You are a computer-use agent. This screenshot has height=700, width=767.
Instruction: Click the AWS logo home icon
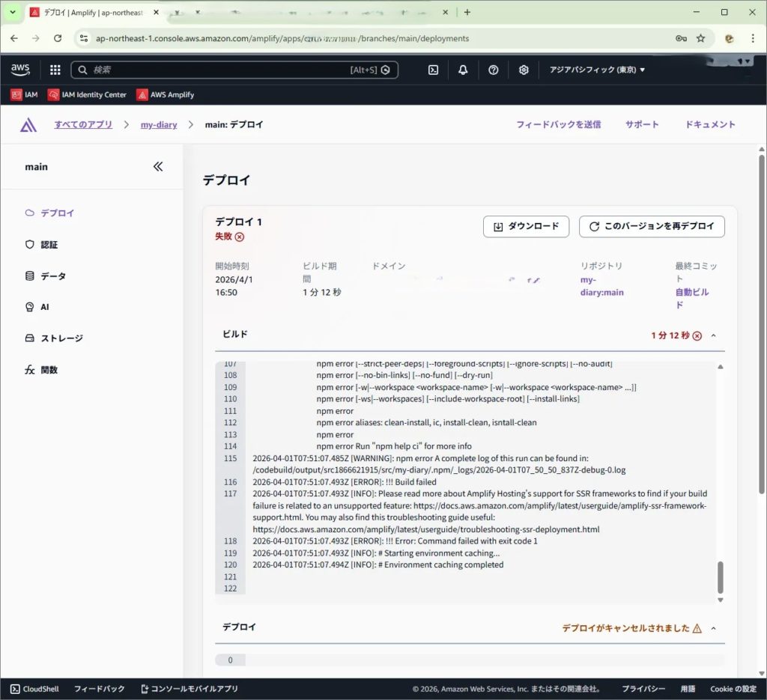(20, 70)
